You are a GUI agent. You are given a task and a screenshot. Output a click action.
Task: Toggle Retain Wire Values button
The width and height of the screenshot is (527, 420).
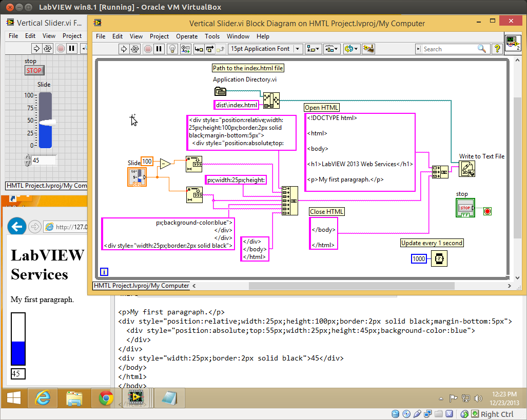[185, 49]
